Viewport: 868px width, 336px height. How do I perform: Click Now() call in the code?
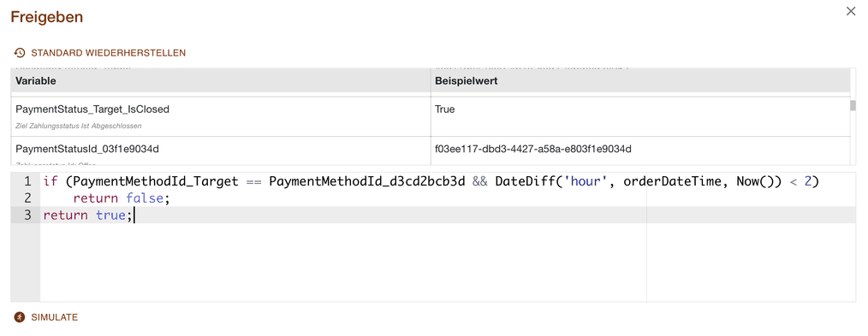click(x=755, y=181)
